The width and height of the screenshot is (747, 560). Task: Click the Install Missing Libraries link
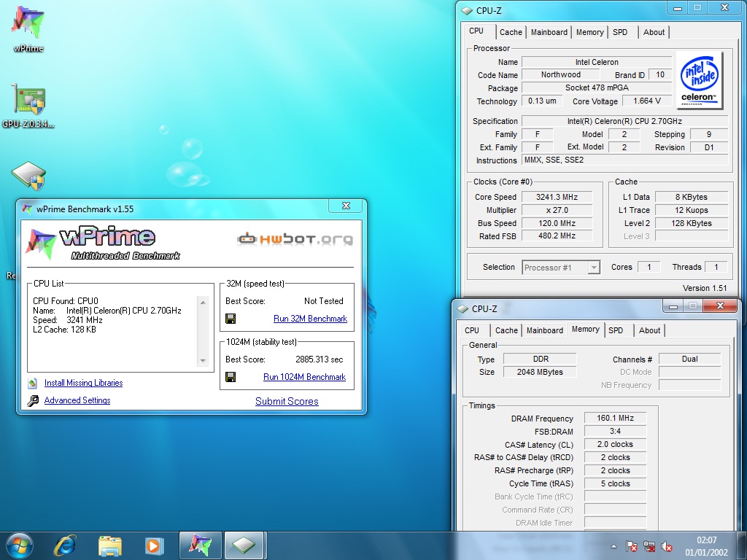coord(83,383)
